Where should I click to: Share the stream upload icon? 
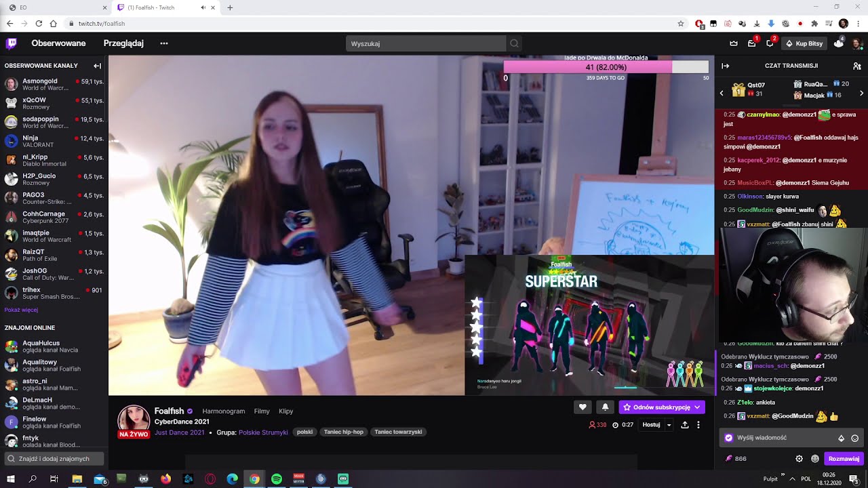pyautogui.click(x=684, y=425)
